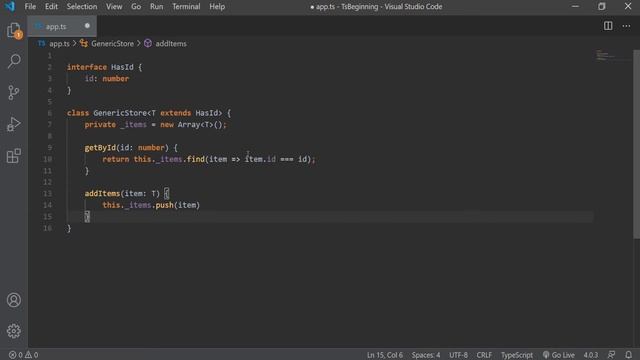Open the Explorer view in activity bar
640x360 pixels.
(14, 31)
